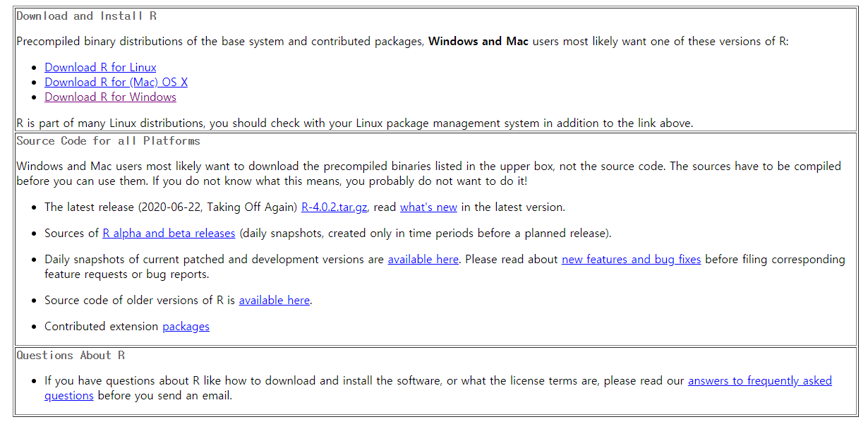Click the text 2020-06-22, Taking Off Again
The width and height of the screenshot is (868, 429).
pos(217,207)
